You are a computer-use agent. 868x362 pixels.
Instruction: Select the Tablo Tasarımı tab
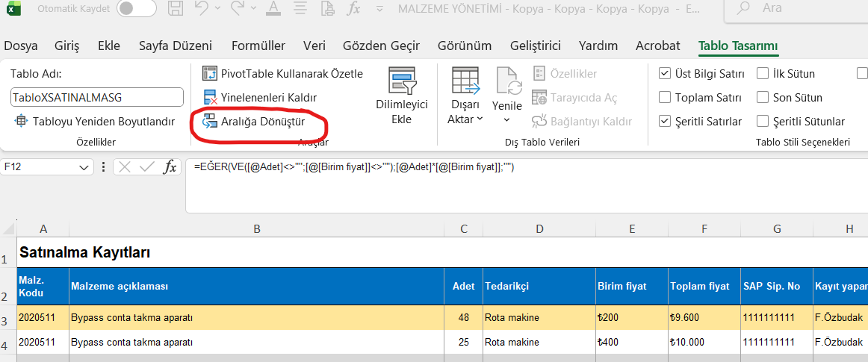[x=739, y=46]
